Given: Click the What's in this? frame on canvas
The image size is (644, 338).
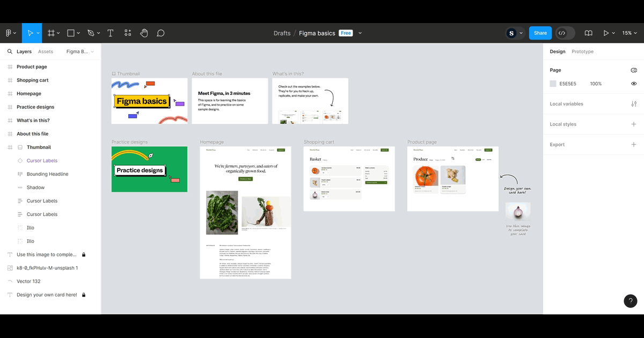Looking at the screenshot, I should (310, 101).
